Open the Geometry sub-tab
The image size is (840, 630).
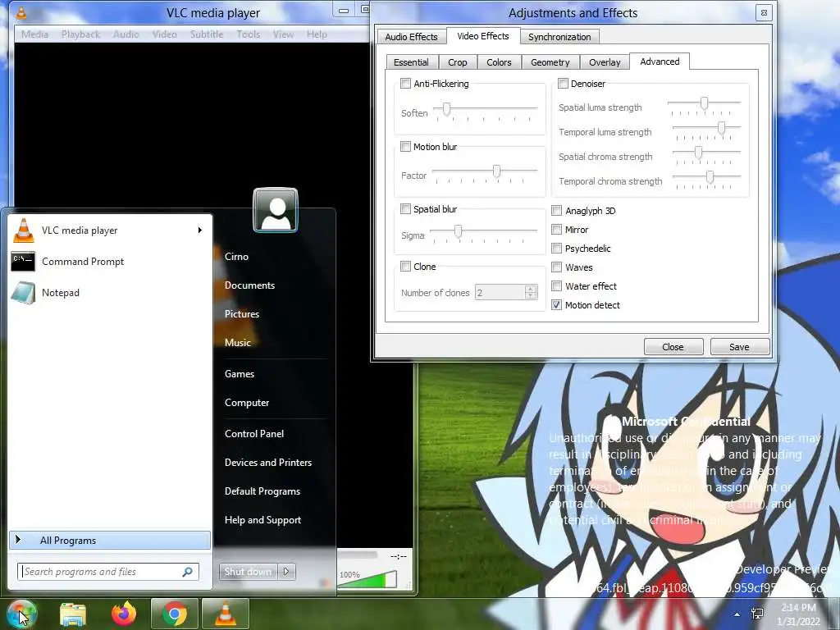click(x=550, y=62)
